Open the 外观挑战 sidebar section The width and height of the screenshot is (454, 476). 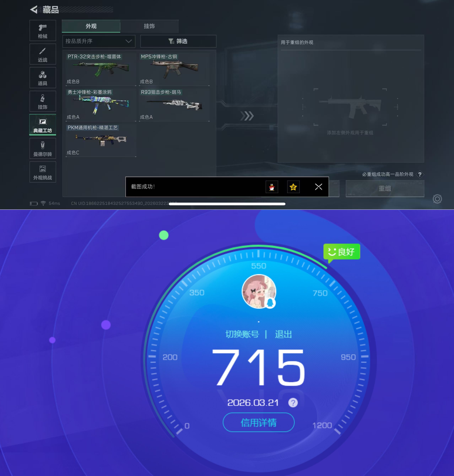pos(43,172)
